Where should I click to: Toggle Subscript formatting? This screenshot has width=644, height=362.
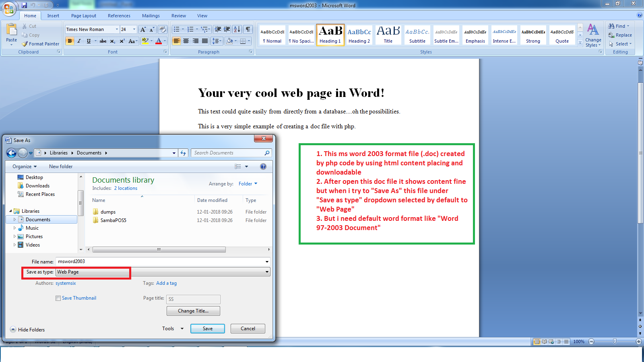(x=113, y=41)
